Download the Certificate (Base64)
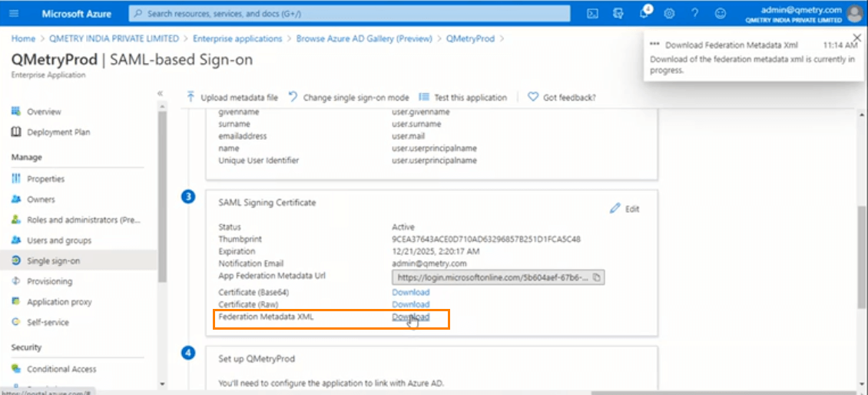The image size is (868, 395). pyautogui.click(x=410, y=292)
